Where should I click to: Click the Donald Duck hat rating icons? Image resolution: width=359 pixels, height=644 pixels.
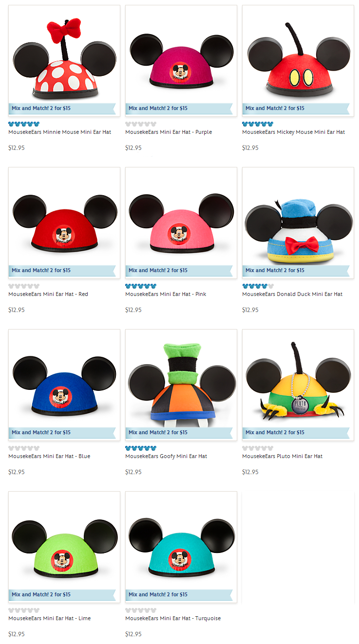[x=258, y=286]
